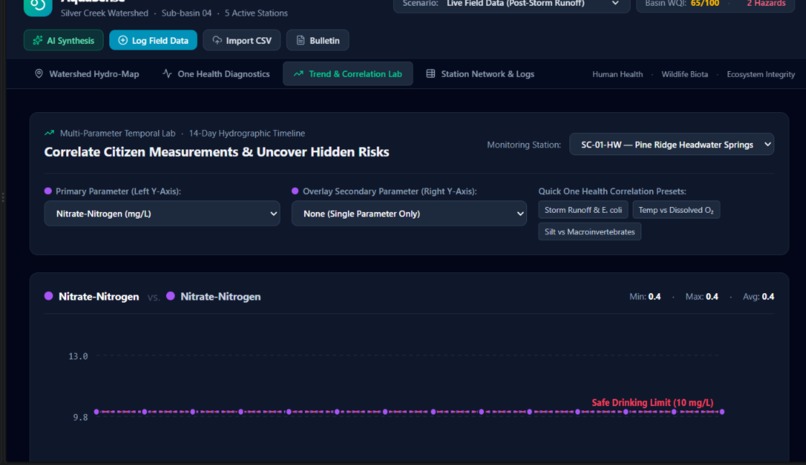Click the last data point on the nitrate line
The width and height of the screenshot is (806, 465).
pos(722,412)
